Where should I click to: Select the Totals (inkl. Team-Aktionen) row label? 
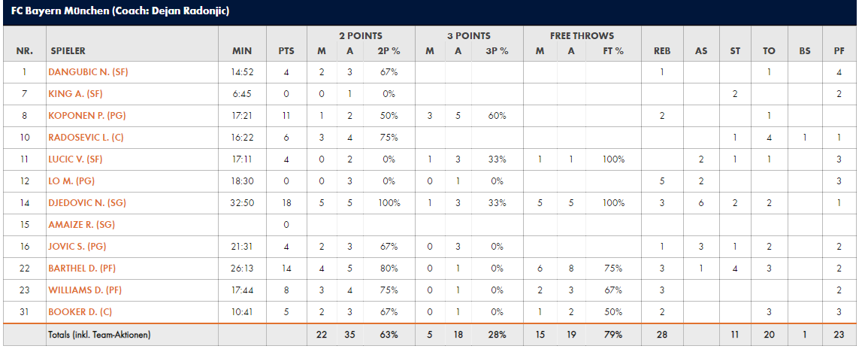[100, 335]
